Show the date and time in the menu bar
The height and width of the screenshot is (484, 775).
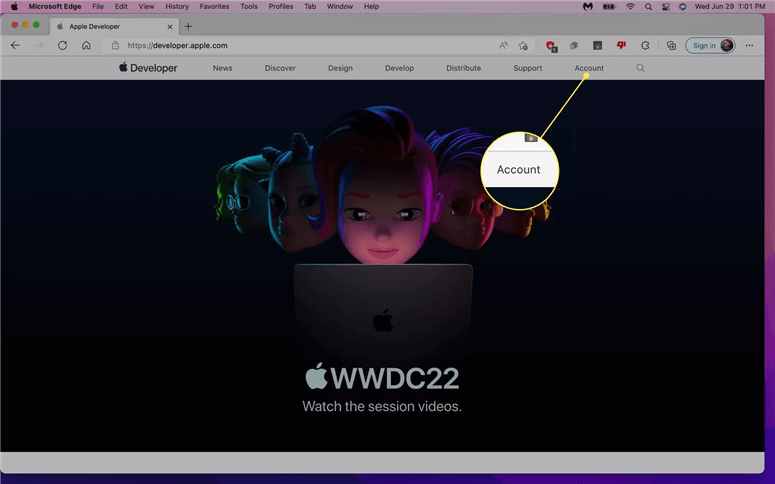click(730, 6)
